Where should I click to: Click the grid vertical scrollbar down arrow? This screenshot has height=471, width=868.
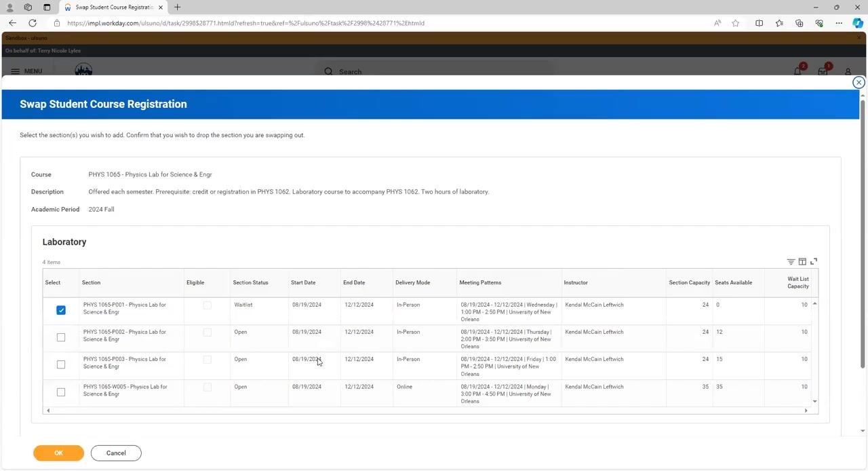814,402
